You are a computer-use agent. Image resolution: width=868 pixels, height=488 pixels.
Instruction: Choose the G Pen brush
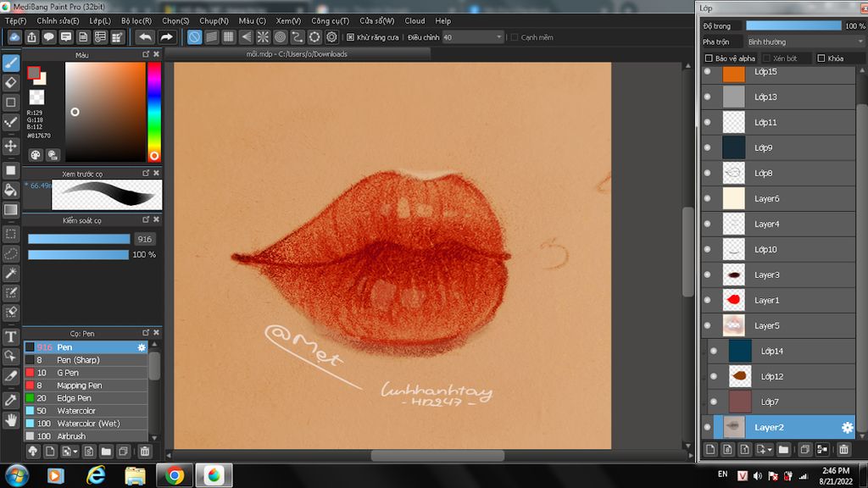coord(68,373)
